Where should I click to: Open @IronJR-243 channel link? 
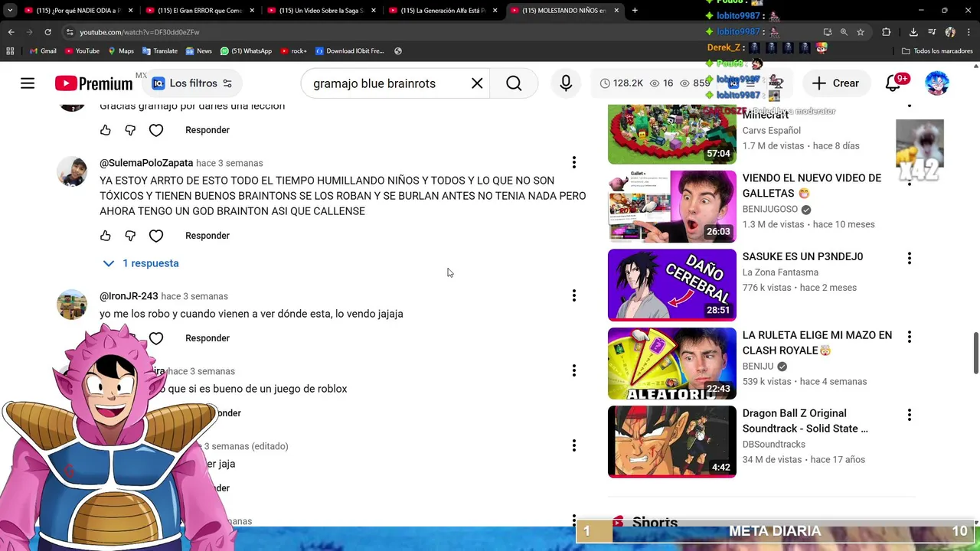coord(129,296)
